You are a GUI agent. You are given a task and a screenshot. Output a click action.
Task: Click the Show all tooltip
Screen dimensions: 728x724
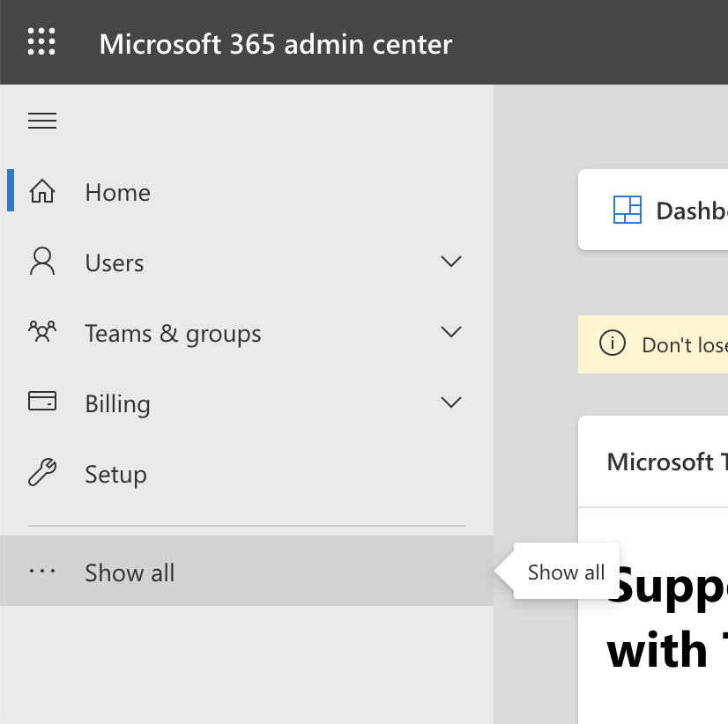click(x=567, y=572)
